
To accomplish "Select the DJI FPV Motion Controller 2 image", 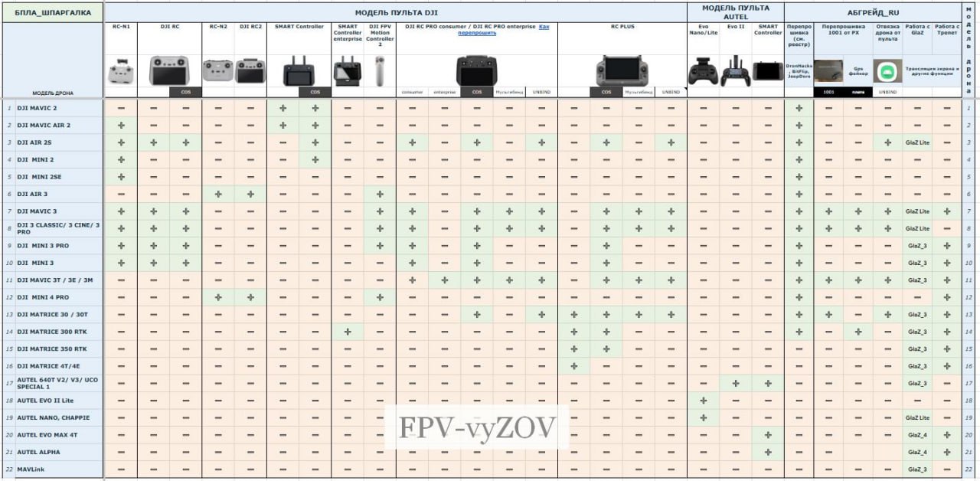I will 380,72.
